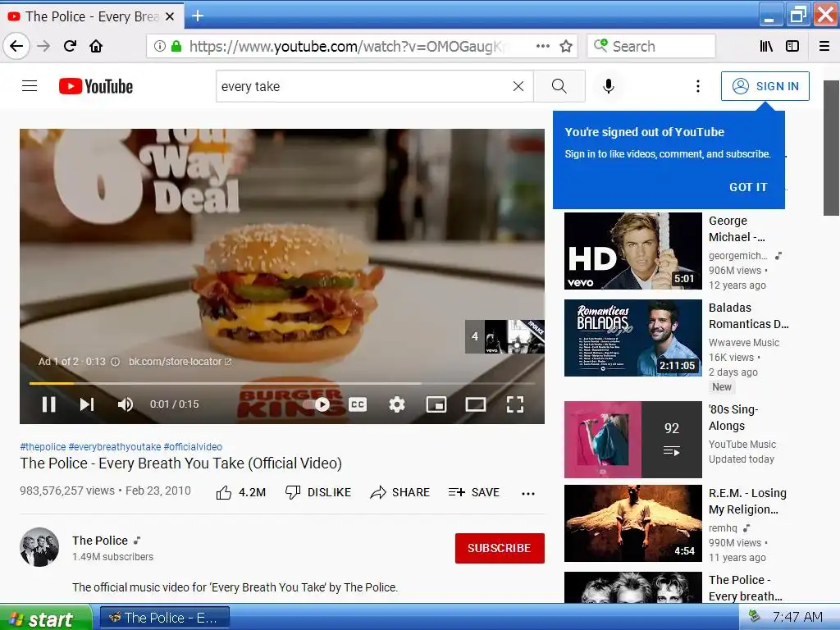Open ad info icon next to timer
This screenshot has width=840, height=630.
click(x=115, y=362)
